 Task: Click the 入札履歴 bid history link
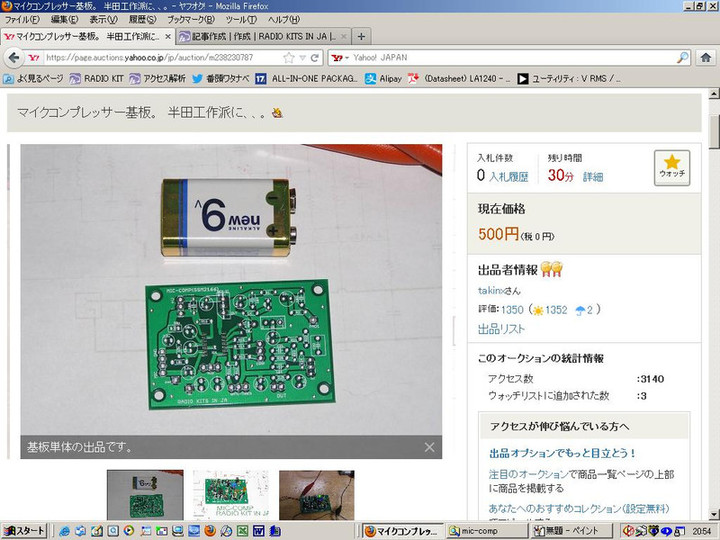coord(508,176)
